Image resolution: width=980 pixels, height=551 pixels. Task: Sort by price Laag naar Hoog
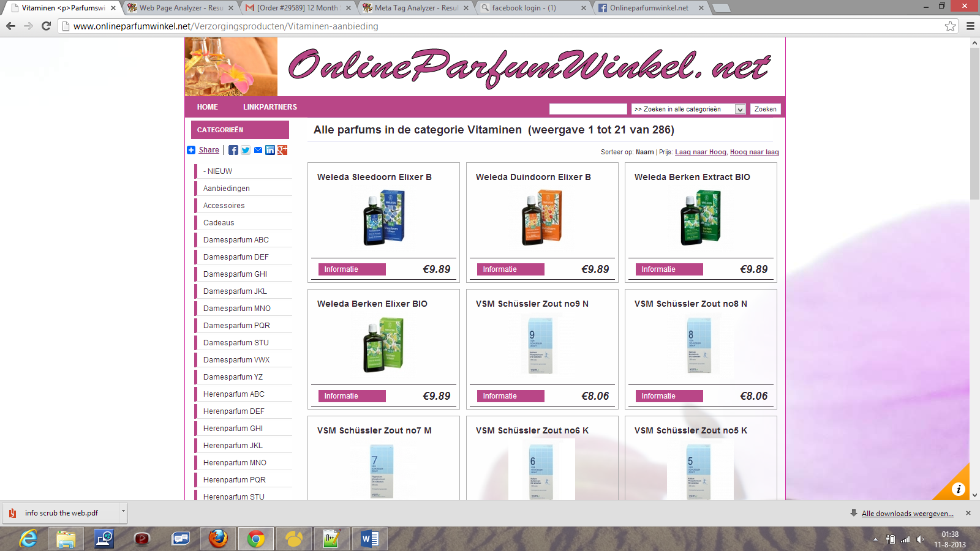[x=701, y=152]
